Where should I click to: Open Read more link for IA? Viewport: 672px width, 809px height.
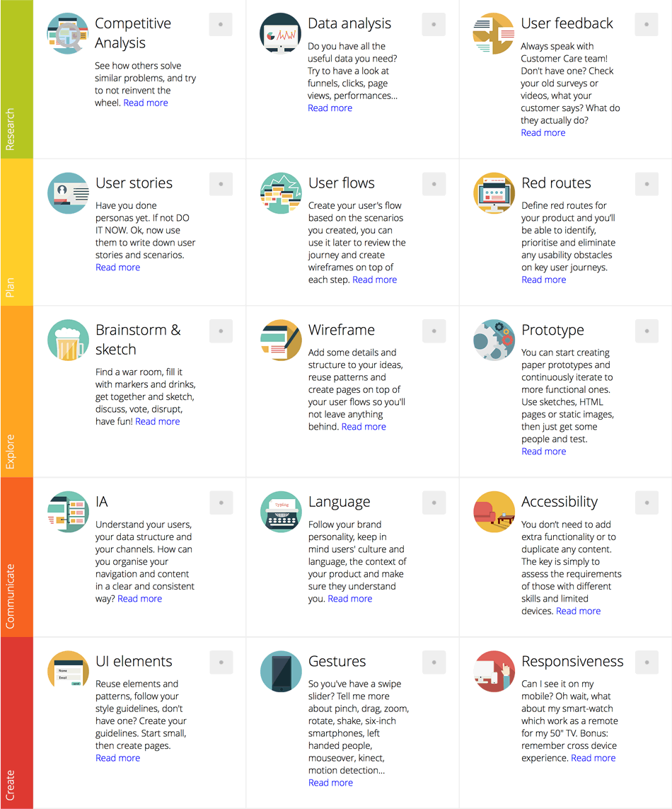tap(139, 599)
